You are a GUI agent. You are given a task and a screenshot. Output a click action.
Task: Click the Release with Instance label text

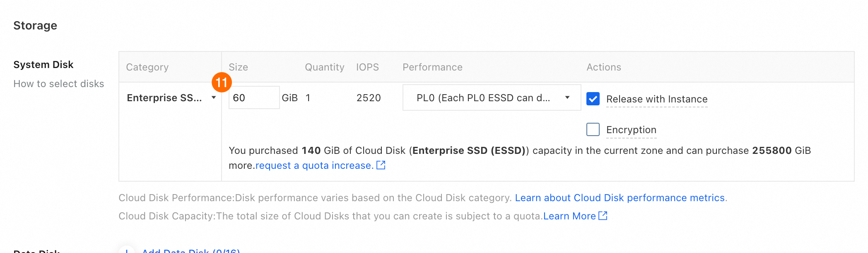click(656, 99)
